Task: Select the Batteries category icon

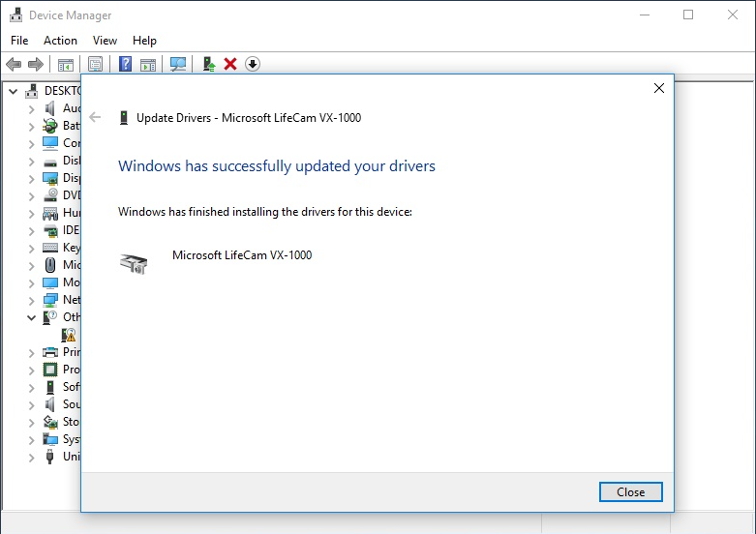Action: 50,126
